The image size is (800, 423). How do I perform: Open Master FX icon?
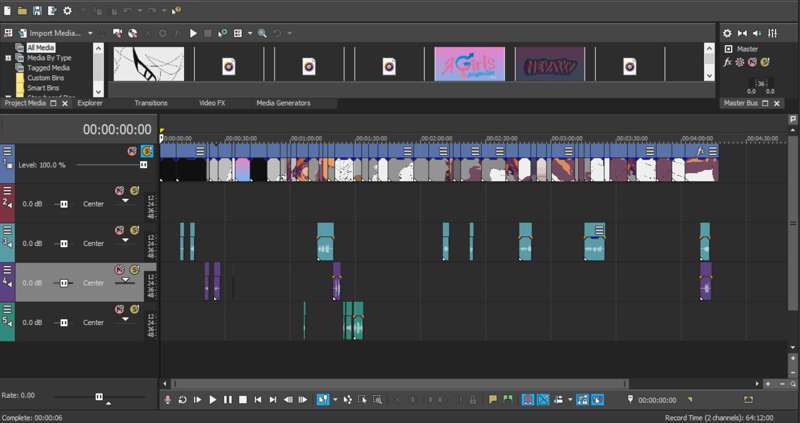point(728,62)
